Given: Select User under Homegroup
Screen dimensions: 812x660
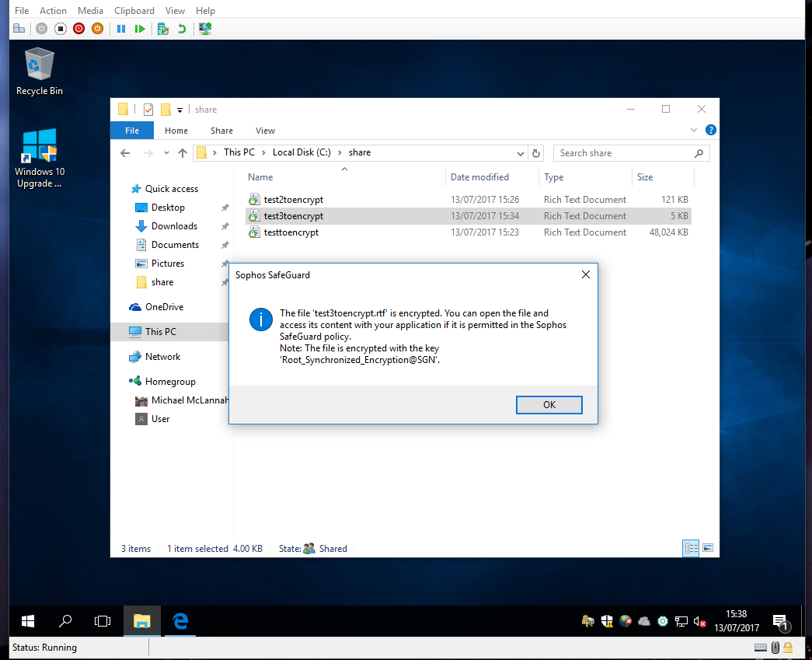Looking at the screenshot, I should click(160, 418).
